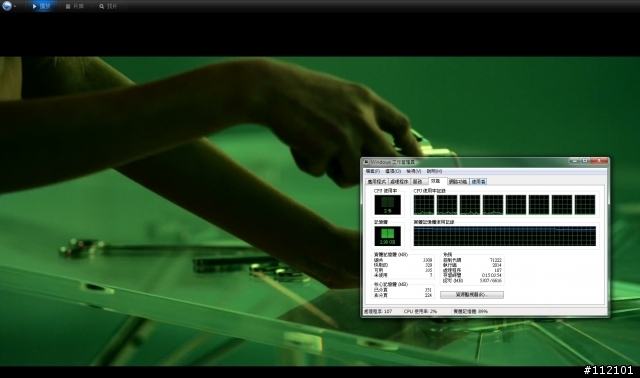Open the 檢視(V) menu
The width and height of the screenshot is (640, 378).
413,171
